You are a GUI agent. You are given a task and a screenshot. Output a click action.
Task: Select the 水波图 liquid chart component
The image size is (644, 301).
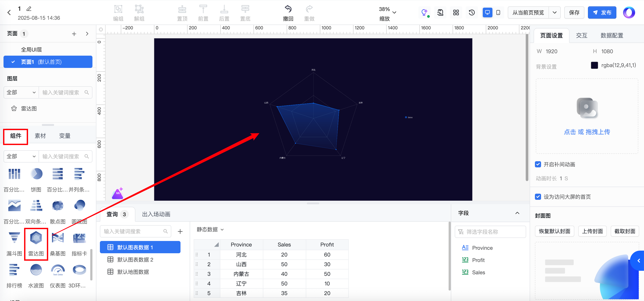point(36,270)
